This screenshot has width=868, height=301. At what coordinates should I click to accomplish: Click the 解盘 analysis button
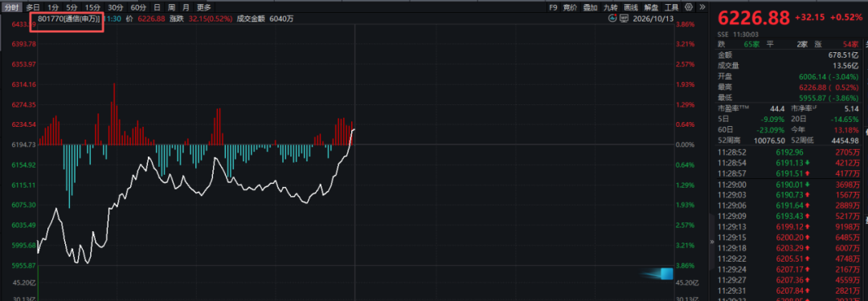tap(651, 7)
